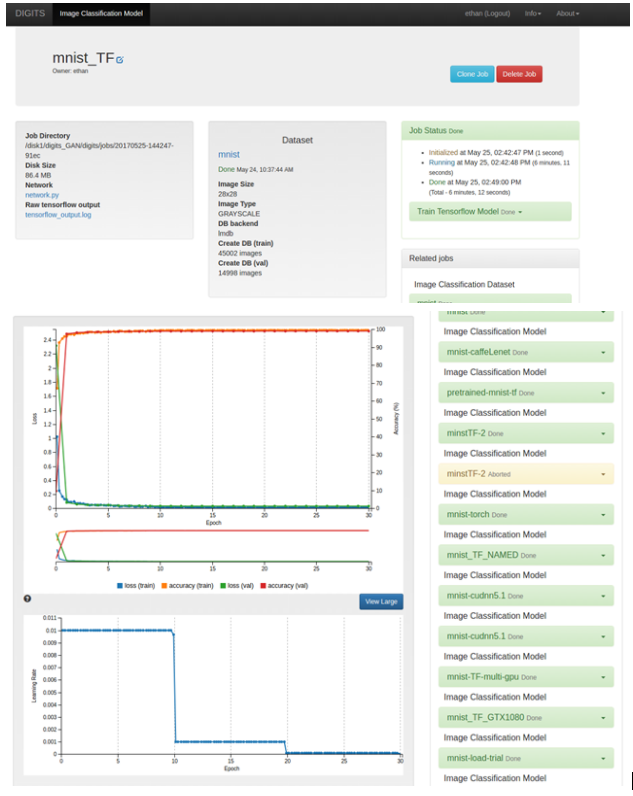633x796 pixels.
Task: Click the help question mark icon below chart
Action: (x=27, y=599)
